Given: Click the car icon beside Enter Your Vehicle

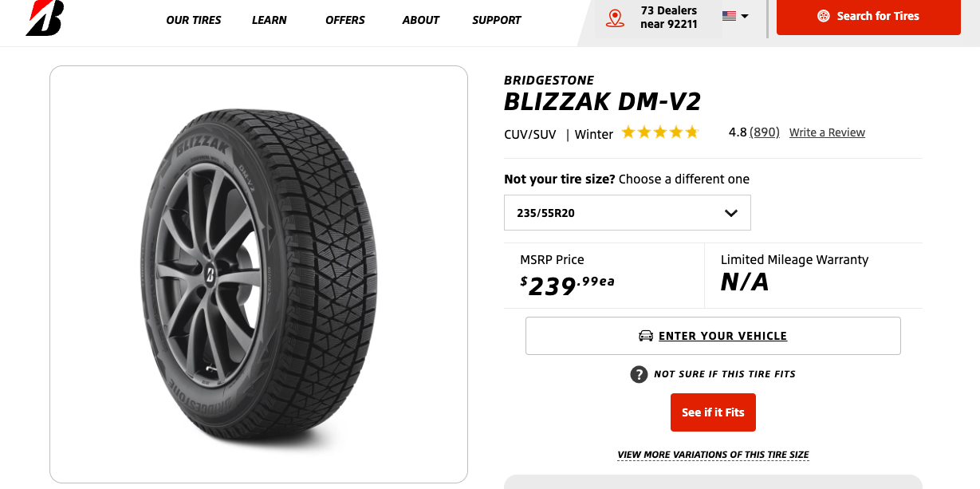Looking at the screenshot, I should 646,336.
